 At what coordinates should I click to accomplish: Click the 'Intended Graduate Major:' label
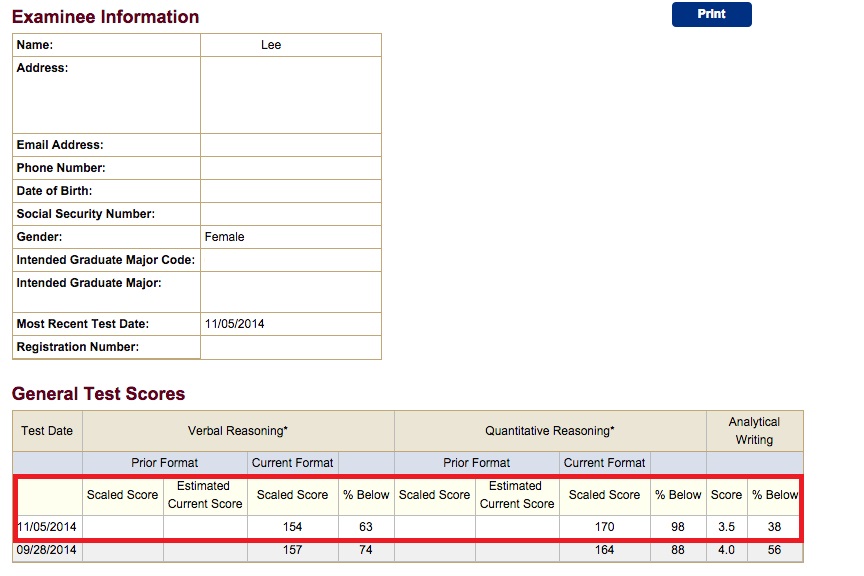pos(89,283)
